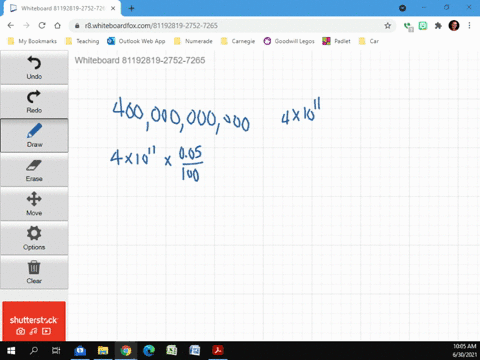
Task: Click the browser forward arrow
Action: point(26,25)
